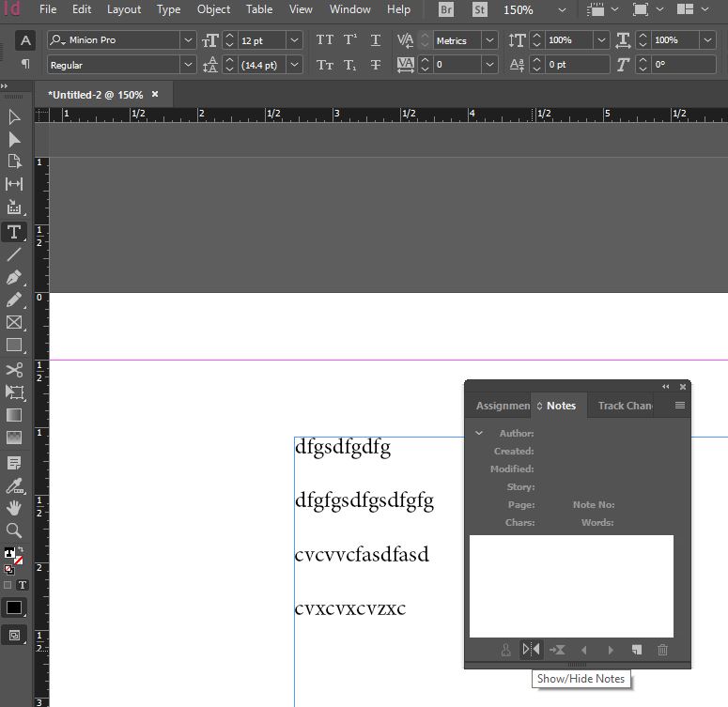Select the Rectangle Frame tool
The height and width of the screenshot is (707, 728).
14,322
